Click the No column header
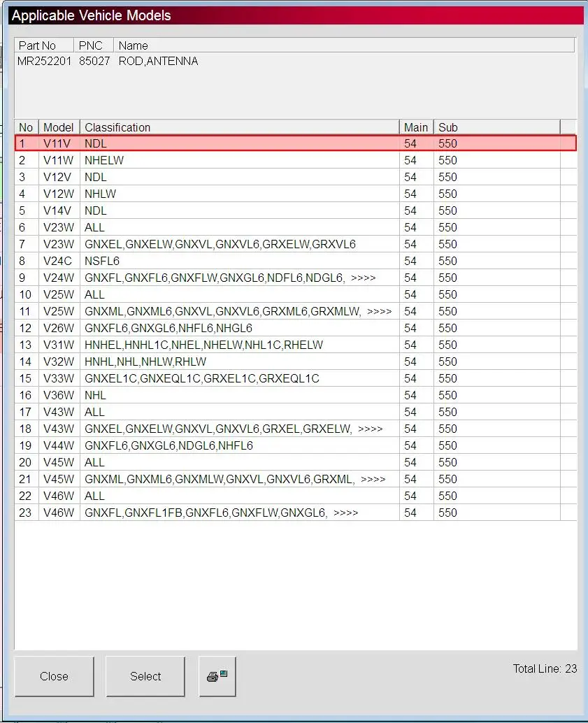Screen dimensions: 588x723 [27, 127]
